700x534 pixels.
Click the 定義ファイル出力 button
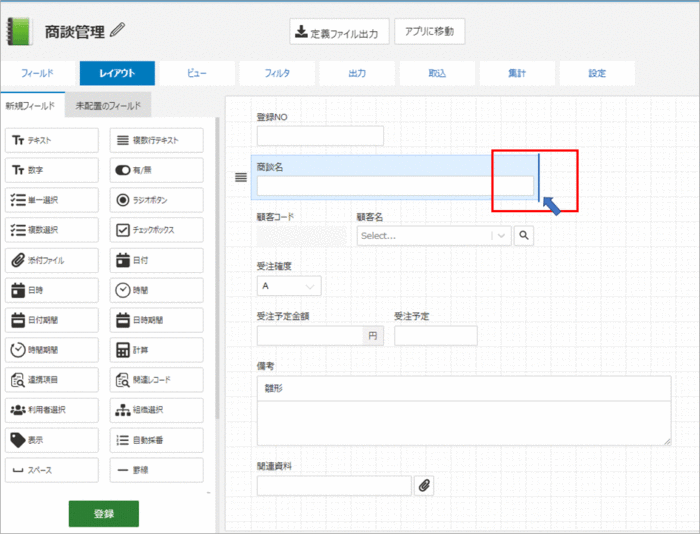click(339, 32)
